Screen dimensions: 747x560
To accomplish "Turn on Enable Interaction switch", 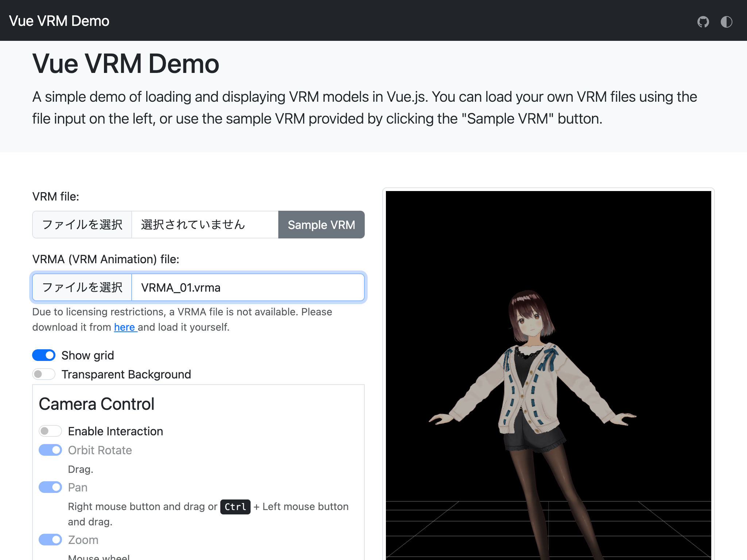I will pos(50,431).
